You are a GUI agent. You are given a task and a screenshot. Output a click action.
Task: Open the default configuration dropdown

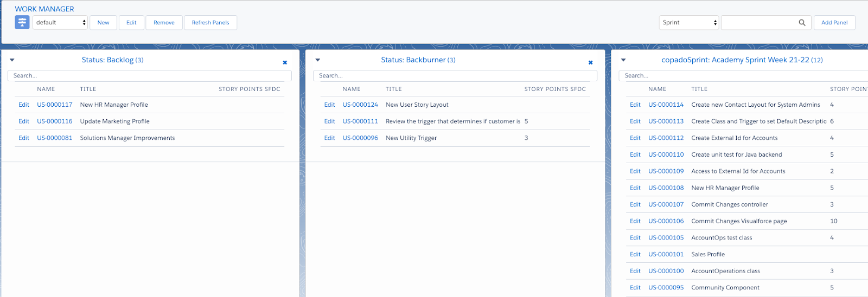pyautogui.click(x=60, y=23)
